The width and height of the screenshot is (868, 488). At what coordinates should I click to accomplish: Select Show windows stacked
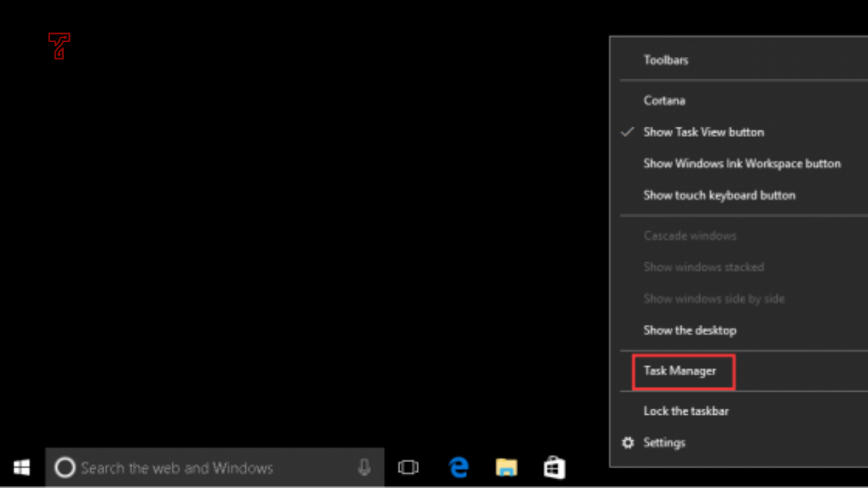coord(703,267)
